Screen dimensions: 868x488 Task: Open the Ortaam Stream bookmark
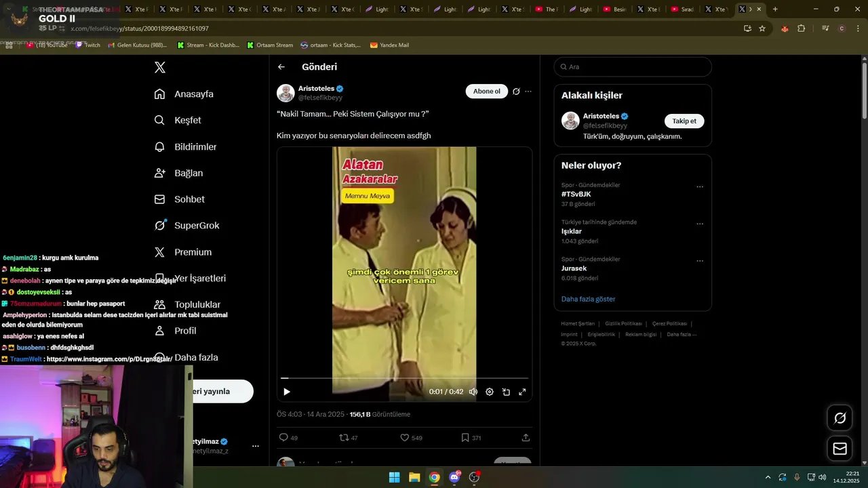270,45
